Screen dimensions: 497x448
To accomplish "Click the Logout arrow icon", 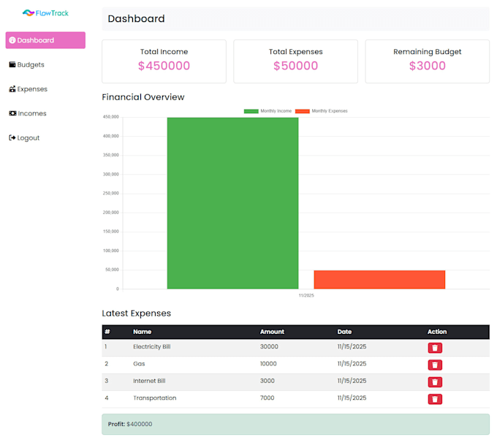I will (12, 138).
